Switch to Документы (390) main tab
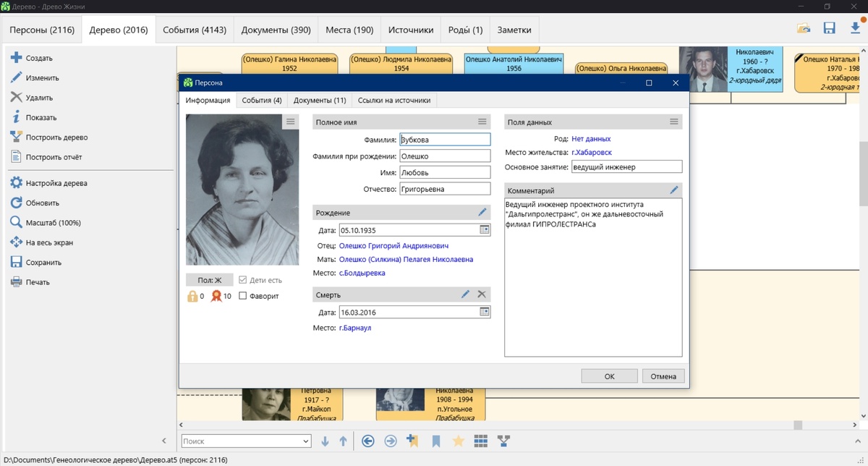 tap(276, 30)
